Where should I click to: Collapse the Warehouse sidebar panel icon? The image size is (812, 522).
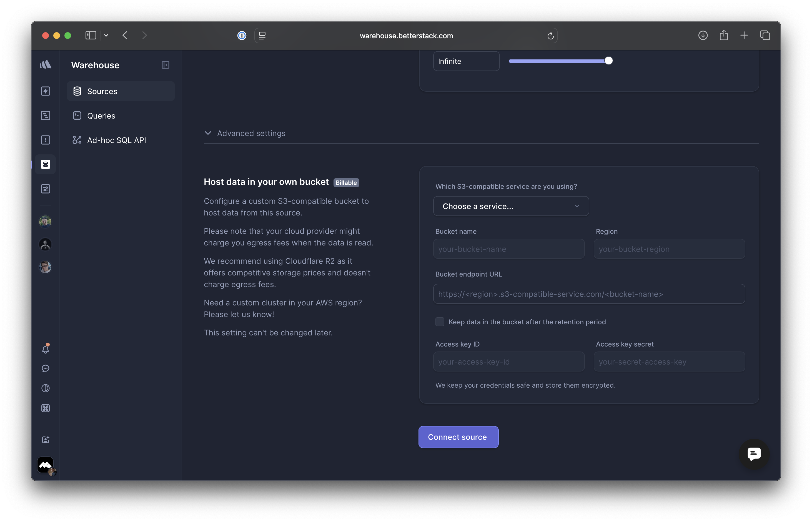coord(166,65)
